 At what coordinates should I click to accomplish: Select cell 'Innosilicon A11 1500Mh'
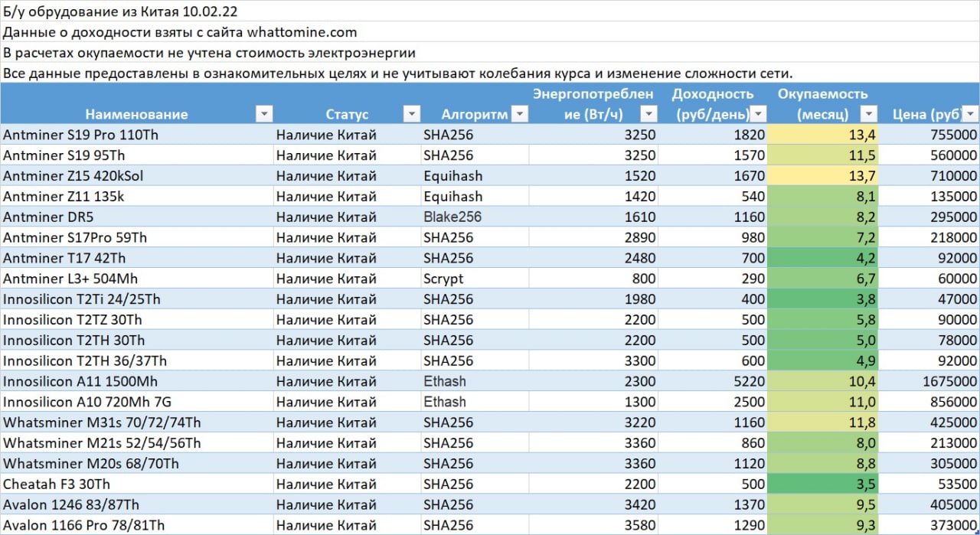coord(137,381)
